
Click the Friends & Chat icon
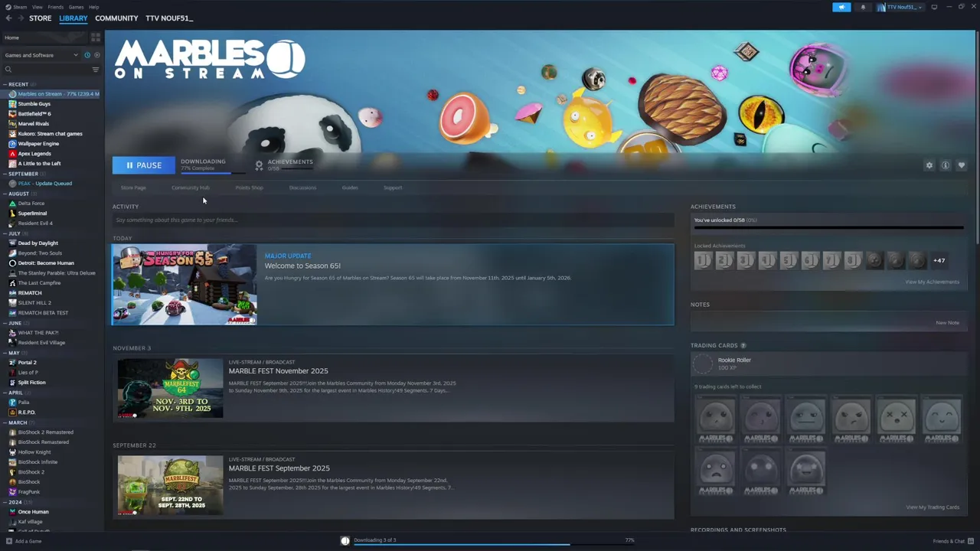[x=970, y=541]
